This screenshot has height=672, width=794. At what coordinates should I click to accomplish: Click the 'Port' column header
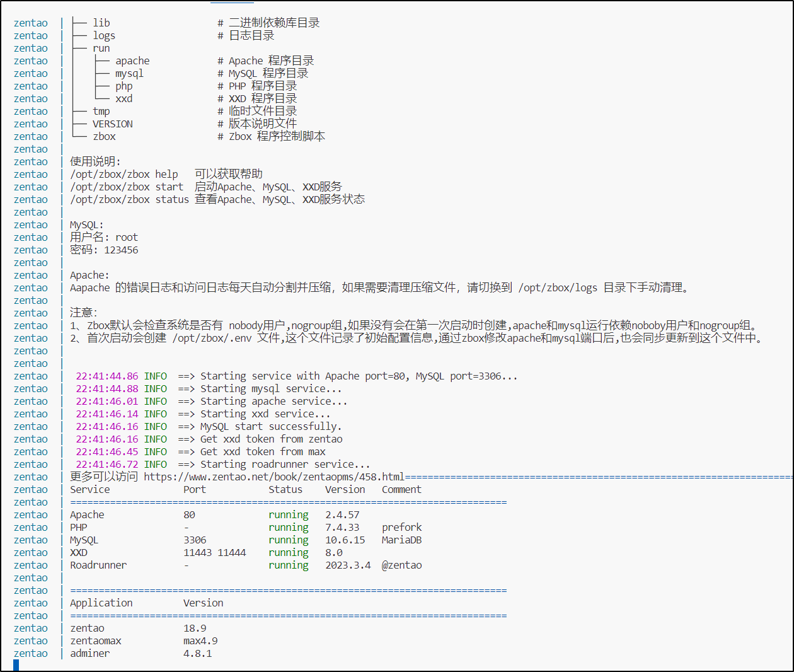[195, 489]
